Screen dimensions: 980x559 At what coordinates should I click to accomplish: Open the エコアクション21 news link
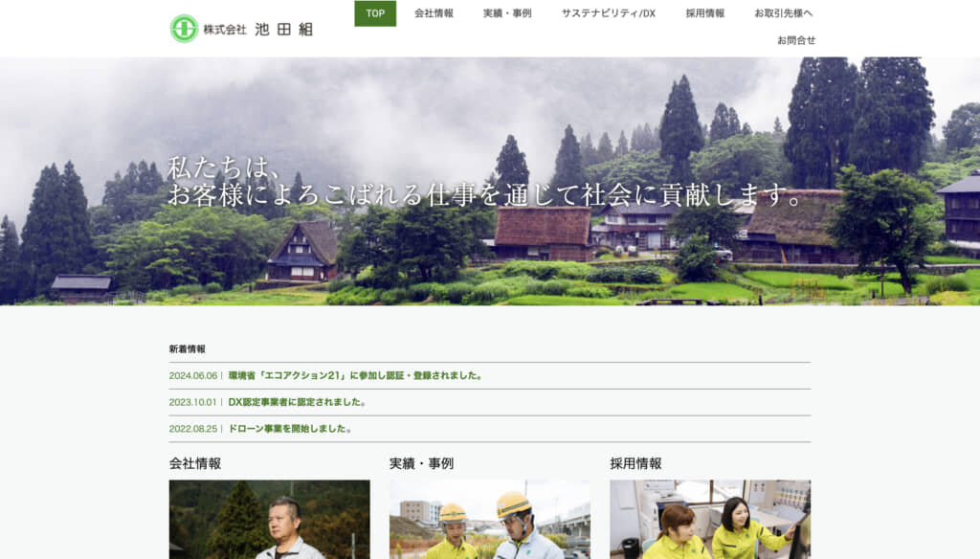tap(355, 376)
